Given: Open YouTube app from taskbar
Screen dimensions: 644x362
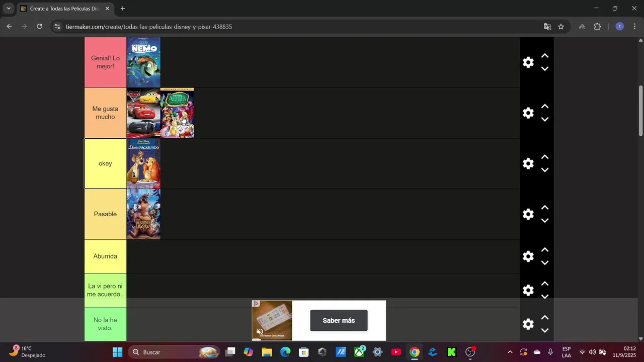Looking at the screenshot, I should tap(396, 352).
